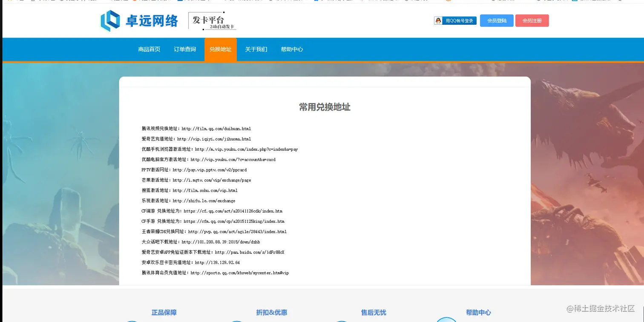Image resolution: width=644 pixels, height=322 pixels.
Task: Click the 售后无忧 footer heading
Action: click(x=374, y=313)
